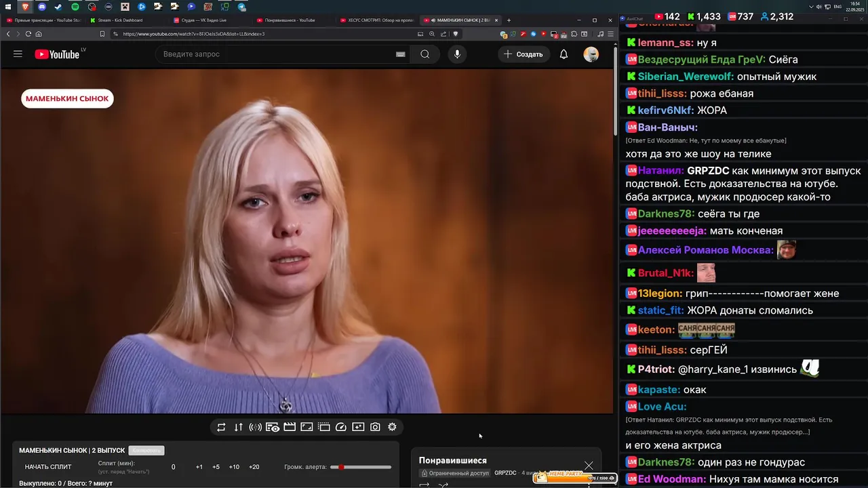Click the grey button beside the video title
Screen dimensions: 868x488
146,450
